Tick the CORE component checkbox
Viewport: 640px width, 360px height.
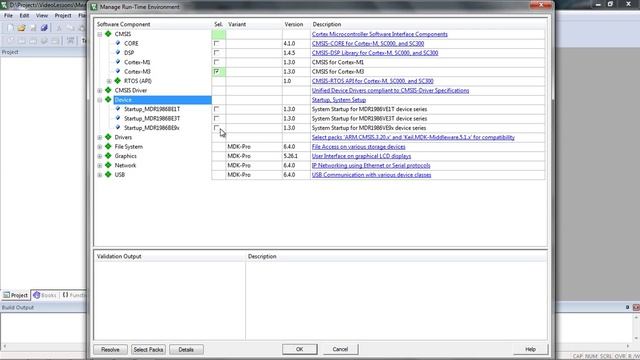tap(216, 43)
